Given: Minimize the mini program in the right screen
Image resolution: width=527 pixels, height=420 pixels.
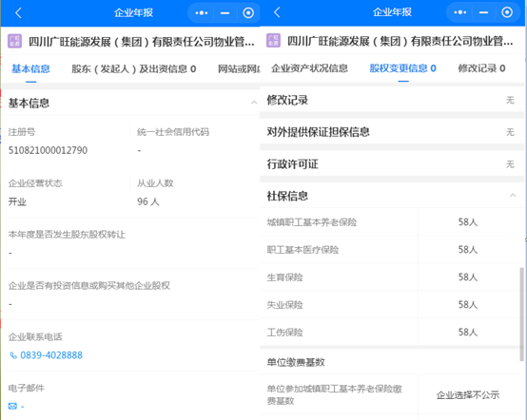Looking at the screenshot, I should 483,12.
